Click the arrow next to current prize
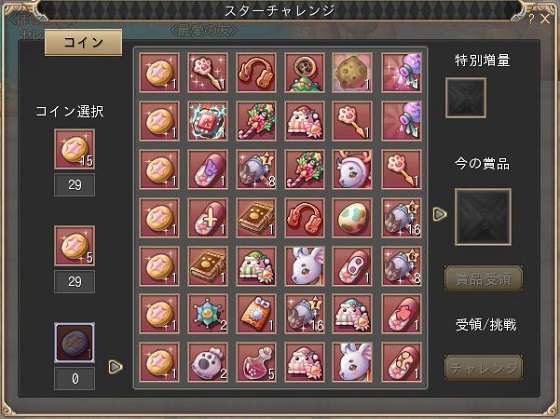 [x=440, y=214]
